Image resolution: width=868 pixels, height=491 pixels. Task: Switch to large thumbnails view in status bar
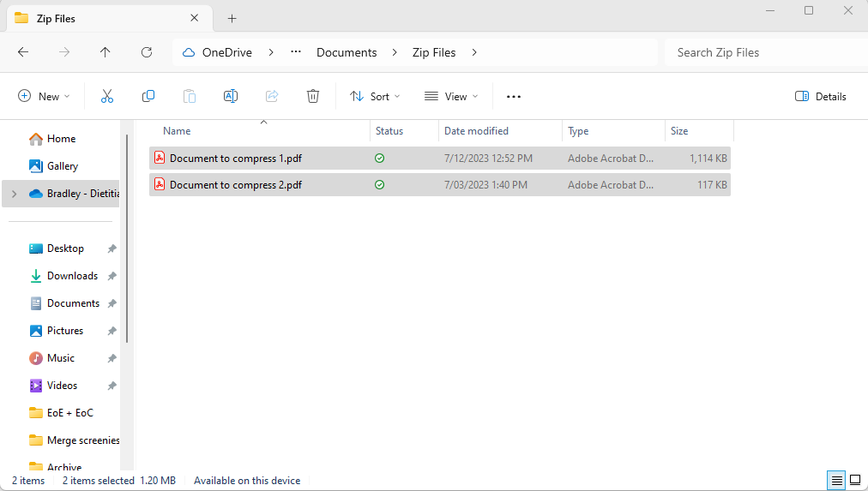(854, 480)
